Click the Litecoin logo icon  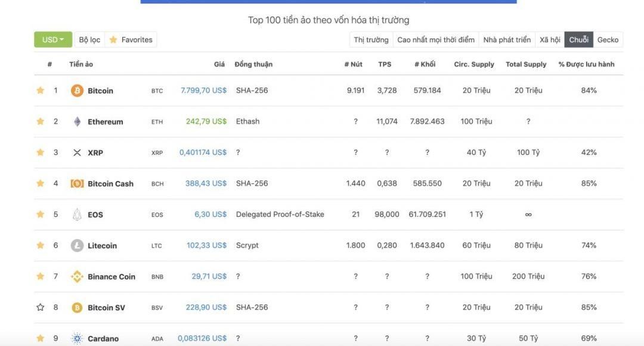point(77,245)
